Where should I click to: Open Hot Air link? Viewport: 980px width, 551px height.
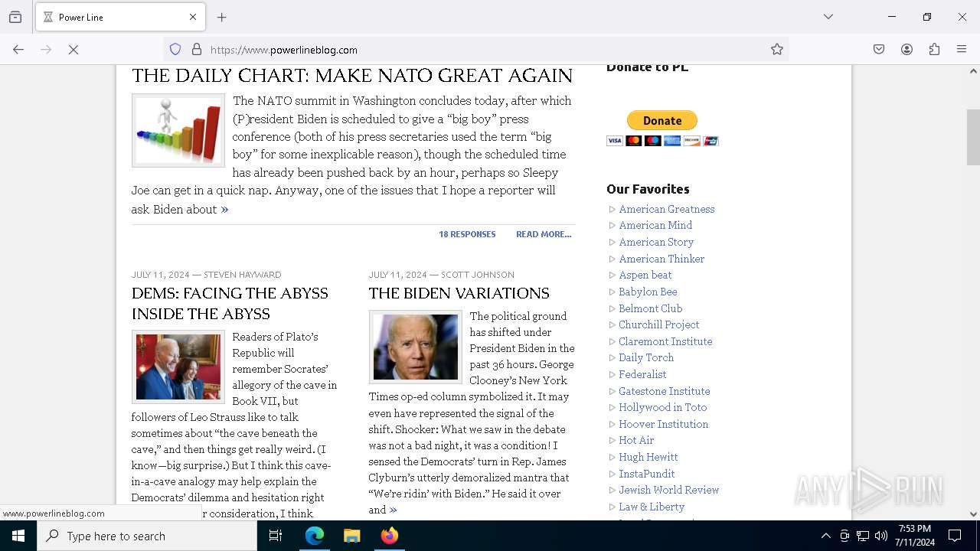coord(636,440)
